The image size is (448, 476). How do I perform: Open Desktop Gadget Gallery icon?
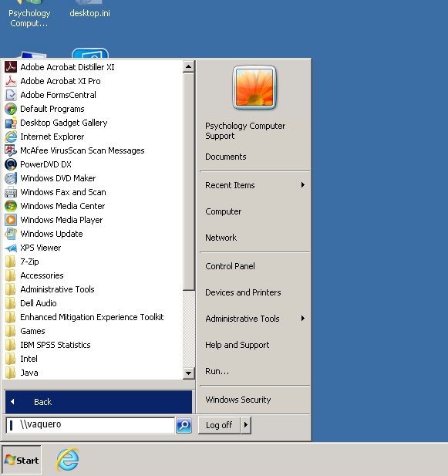tap(11, 123)
